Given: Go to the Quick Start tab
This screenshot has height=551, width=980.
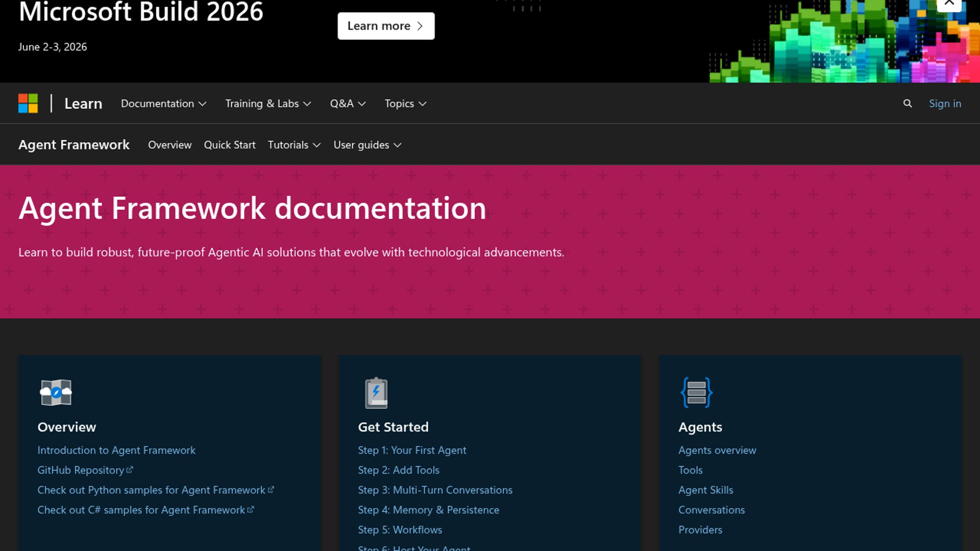Looking at the screenshot, I should pos(230,145).
